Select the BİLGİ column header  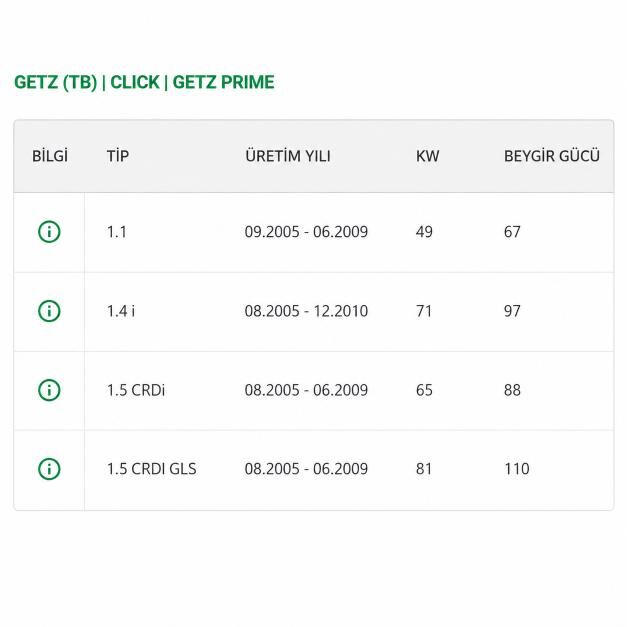pos(50,156)
